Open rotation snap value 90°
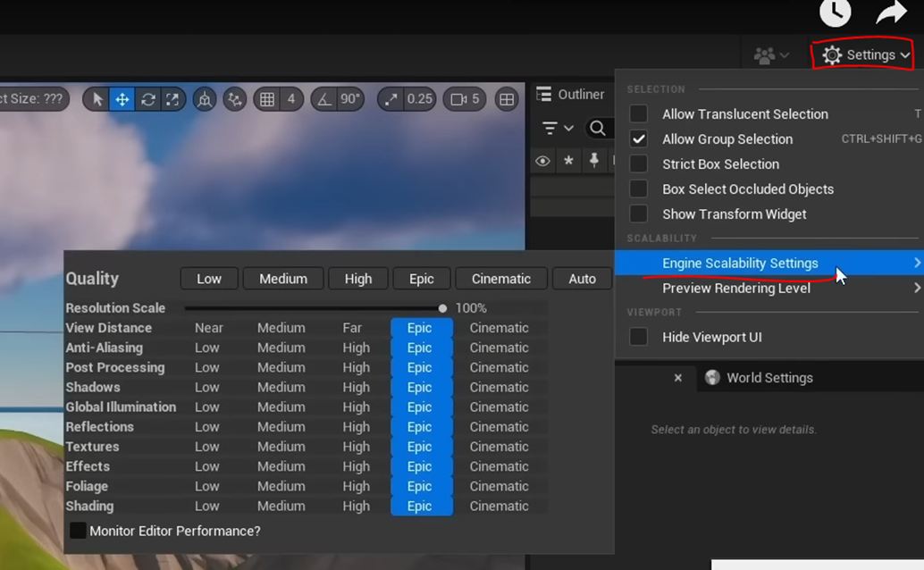Screen dimensions: 924x570 point(350,99)
